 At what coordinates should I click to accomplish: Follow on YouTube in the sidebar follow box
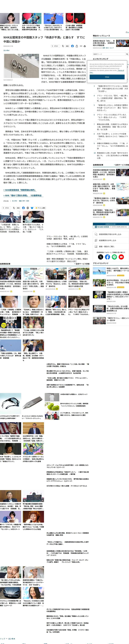[x=121, y=257]
